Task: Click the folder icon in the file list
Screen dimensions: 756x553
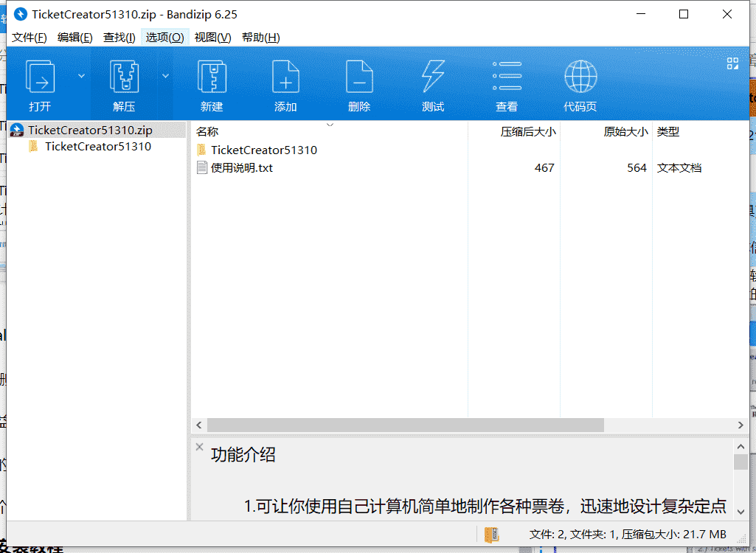Action: [x=201, y=150]
